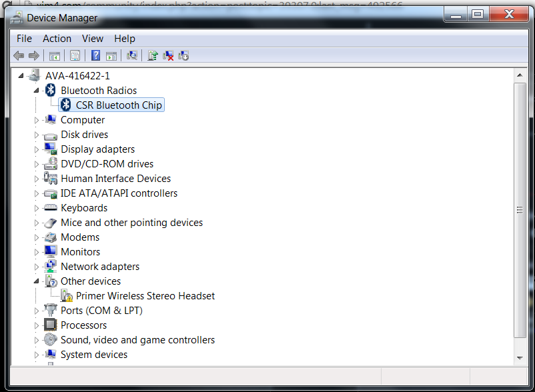
Task: Click the Network adapters category icon
Action: (x=51, y=266)
